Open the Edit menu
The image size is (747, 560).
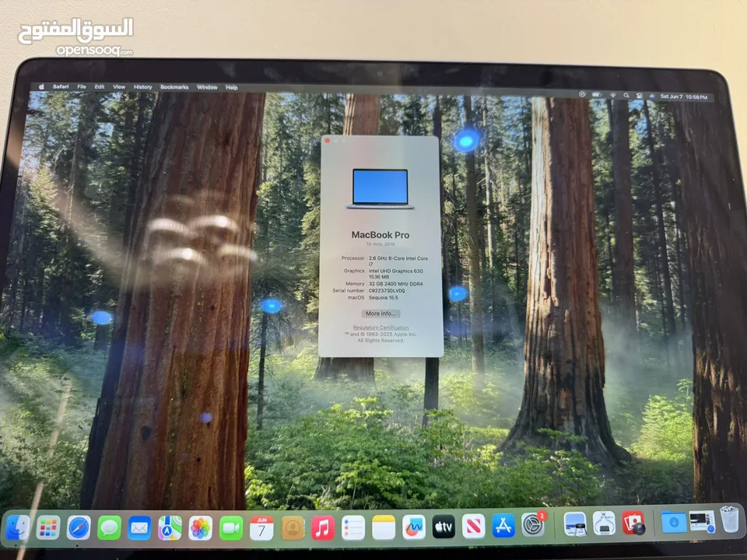100,86
